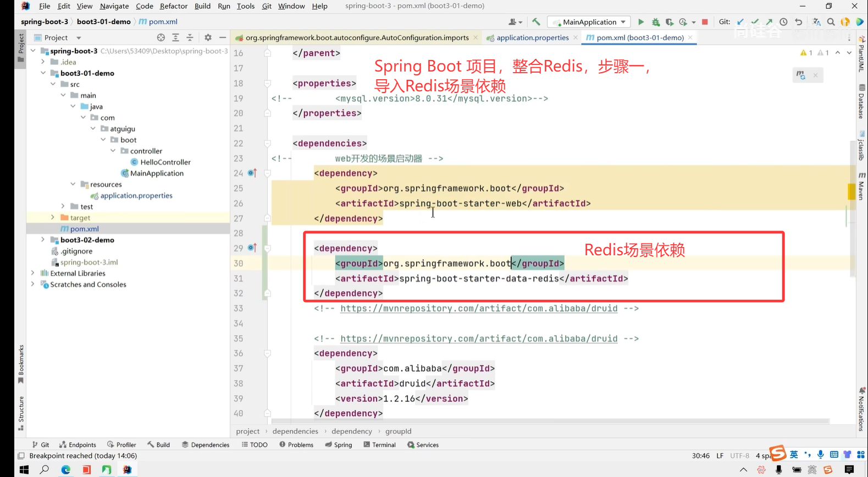Open the Structure tool window
868x477 pixels.
click(21, 413)
